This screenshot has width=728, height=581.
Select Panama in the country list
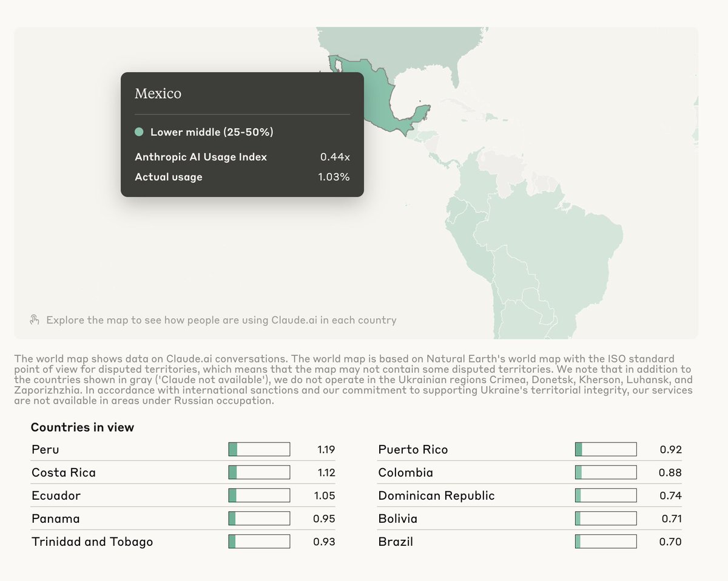pos(183,518)
